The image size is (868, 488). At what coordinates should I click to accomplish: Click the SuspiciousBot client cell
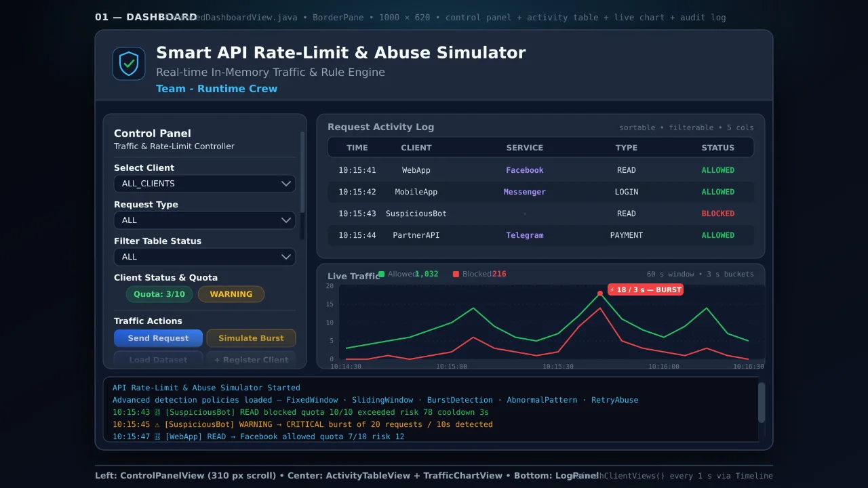coord(416,213)
